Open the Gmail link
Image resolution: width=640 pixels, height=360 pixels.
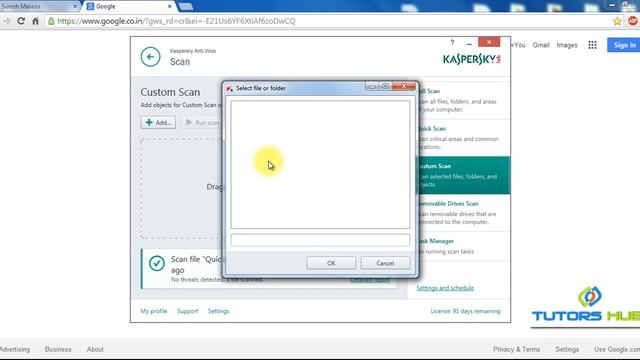point(541,45)
